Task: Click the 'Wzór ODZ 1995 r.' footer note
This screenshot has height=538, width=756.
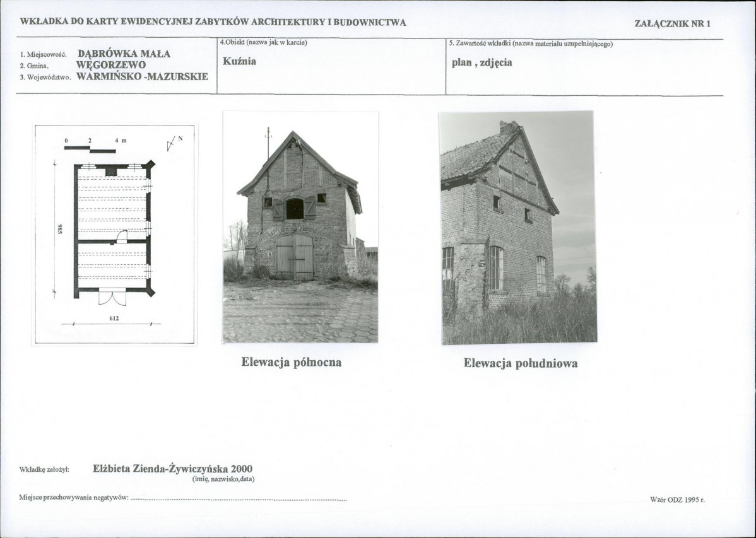Action: pos(677,500)
